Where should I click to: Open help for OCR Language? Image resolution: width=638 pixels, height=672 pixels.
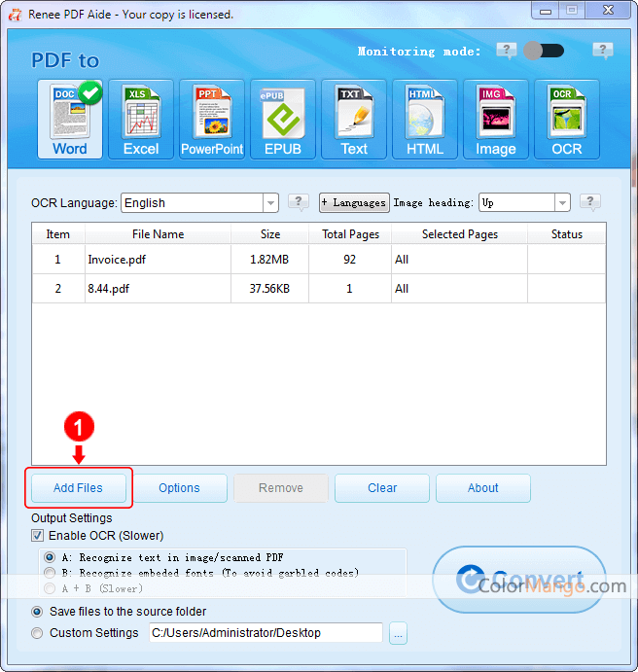tap(299, 202)
